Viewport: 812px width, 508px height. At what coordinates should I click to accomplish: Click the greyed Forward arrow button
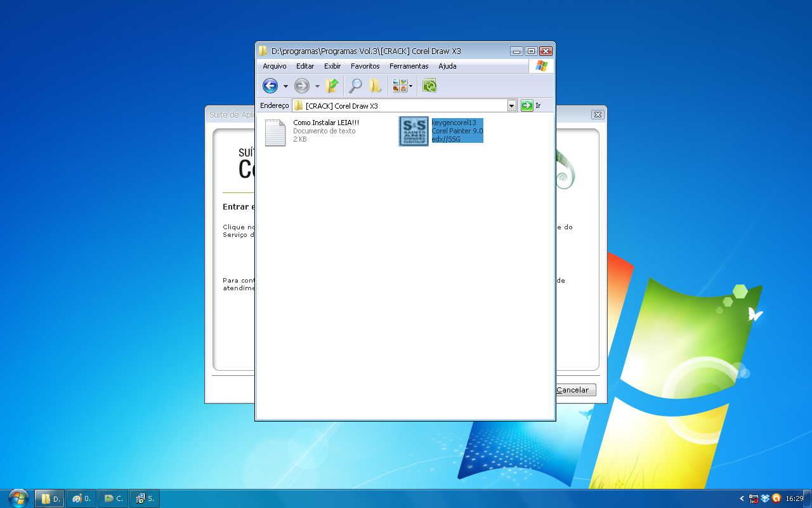click(302, 86)
